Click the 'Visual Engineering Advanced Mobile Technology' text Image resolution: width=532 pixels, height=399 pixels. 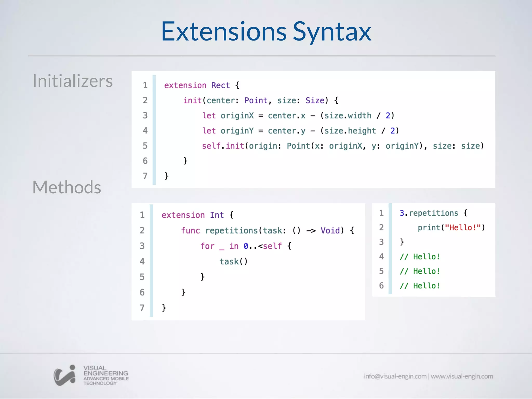pos(106,375)
